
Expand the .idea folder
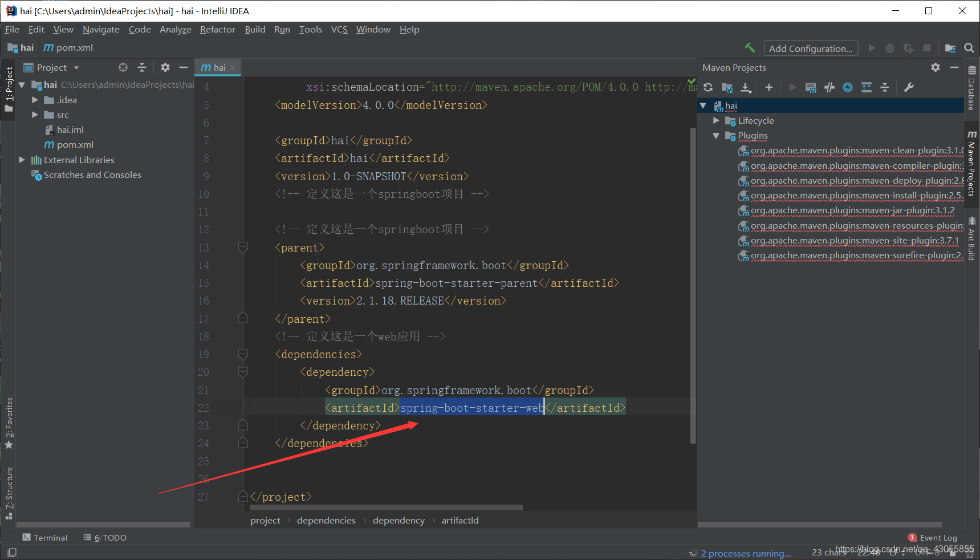tap(35, 100)
